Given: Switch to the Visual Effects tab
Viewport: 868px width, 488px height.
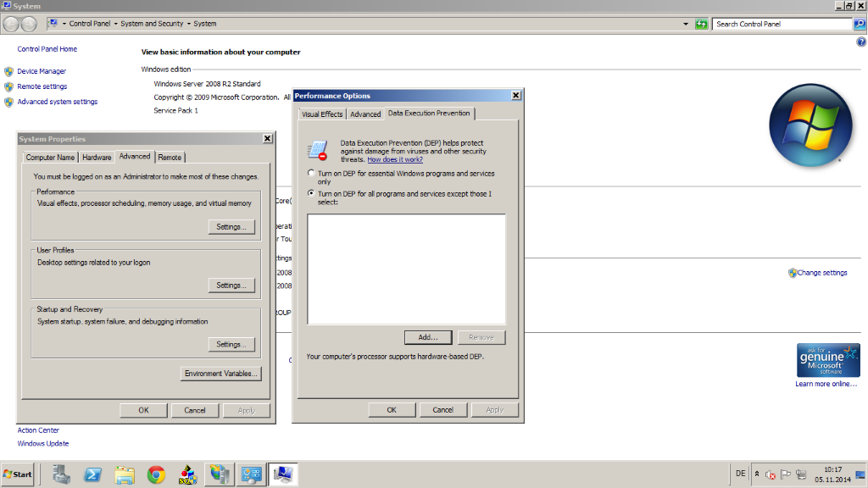Looking at the screenshot, I should tap(322, 114).
